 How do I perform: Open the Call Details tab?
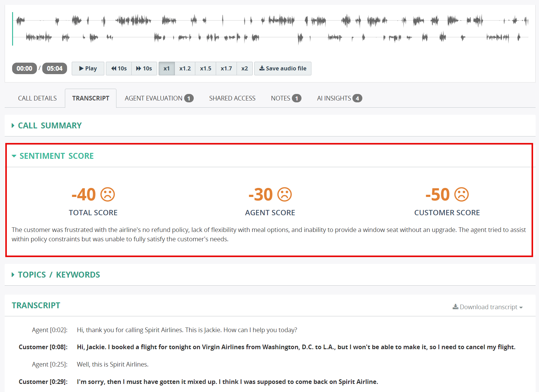pyautogui.click(x=37, y=98)
